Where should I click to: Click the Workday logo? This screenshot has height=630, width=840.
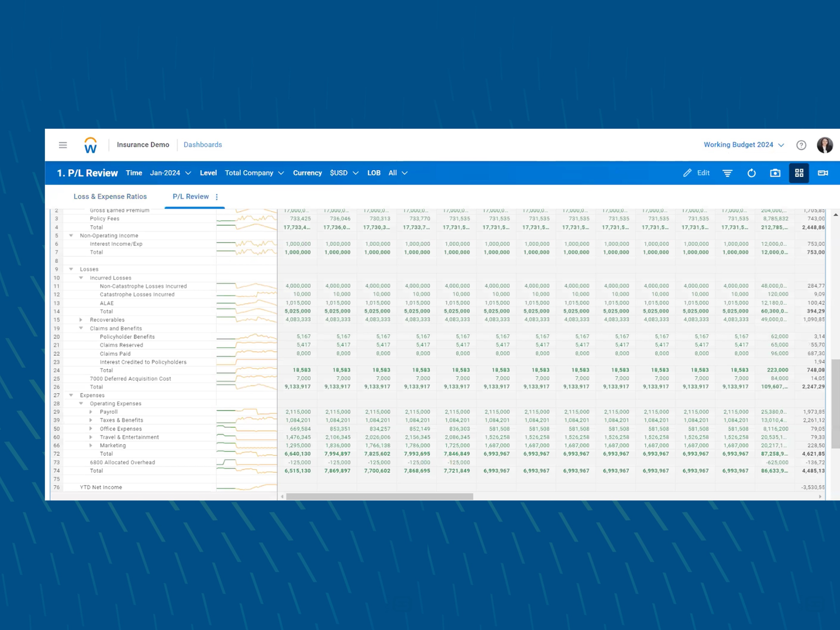[90, 144]
